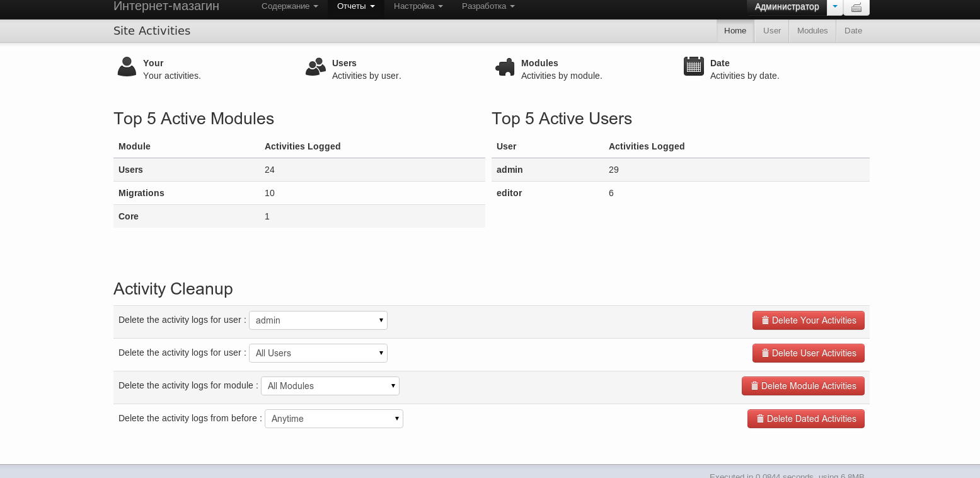Click the keyboard shortcuts icon in top bar
Viewport: 980px width, 478px height.
coord(856,8)
